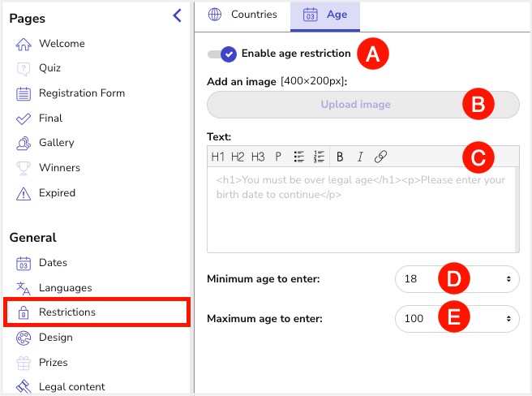
Task: Apply bold formatting with B icon
Action: pyautogui.click(x=340, y=157)
